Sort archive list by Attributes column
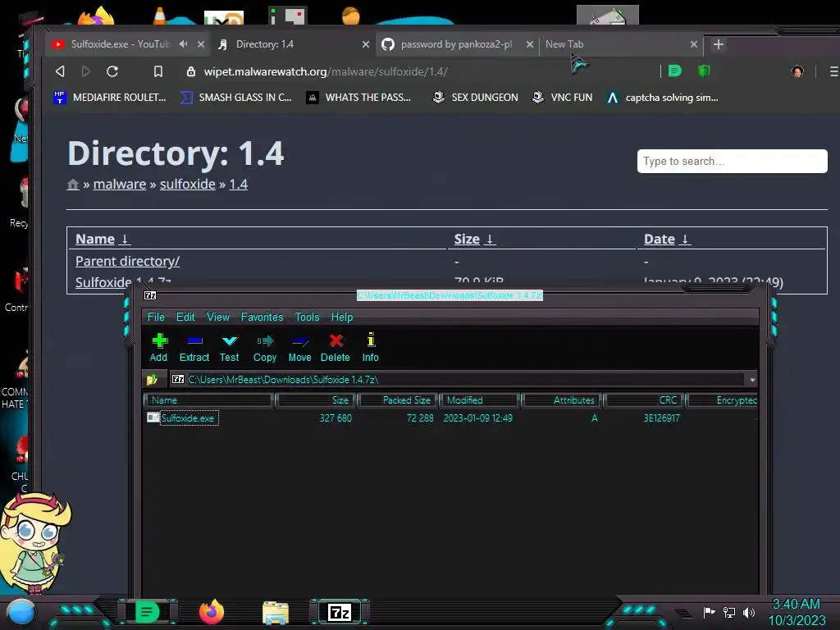The height and width of the screenshot is (630, 840). (562, 400)
